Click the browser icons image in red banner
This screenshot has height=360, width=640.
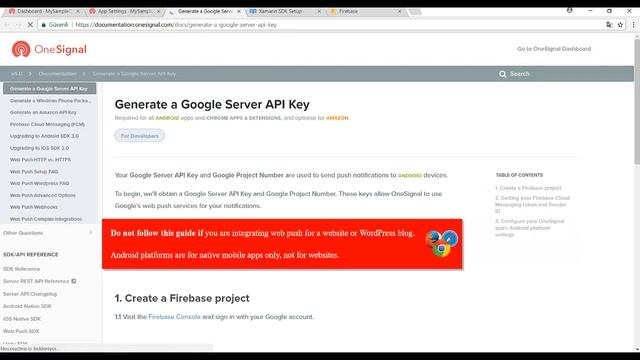click(441, 244)
